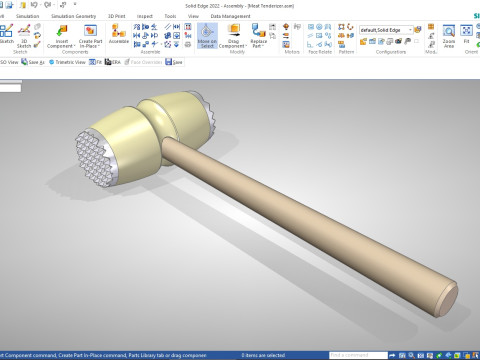The height and width of the screenshot is (360, 480).
Task: Open the Undo history dropdown arrow
Action: coord(40,5)
